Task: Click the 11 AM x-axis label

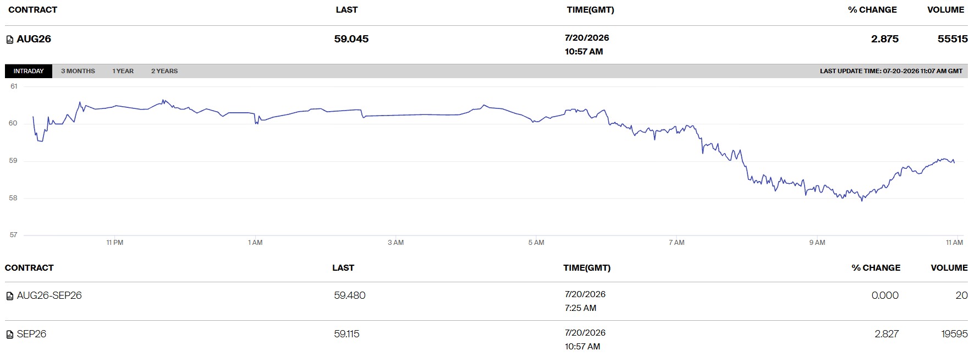Action: (x=955, y=243)
